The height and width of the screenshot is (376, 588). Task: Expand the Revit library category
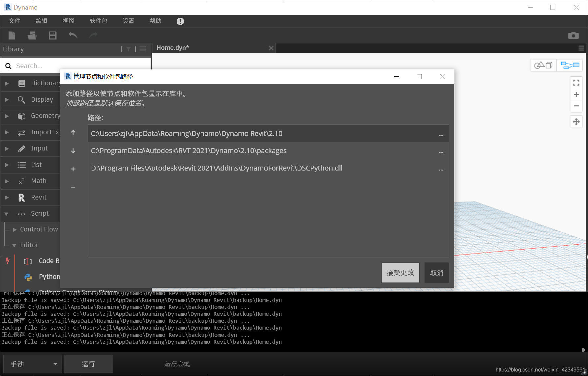(7, 197)
